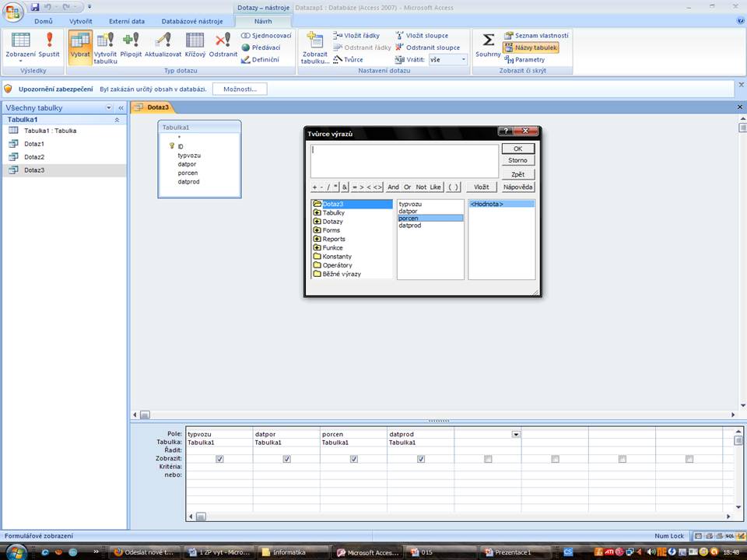Image resolution: width=747 pixels, height=560 pixels.
Task: Click the ampersand operator button
Action: click(x=345, y=187)
